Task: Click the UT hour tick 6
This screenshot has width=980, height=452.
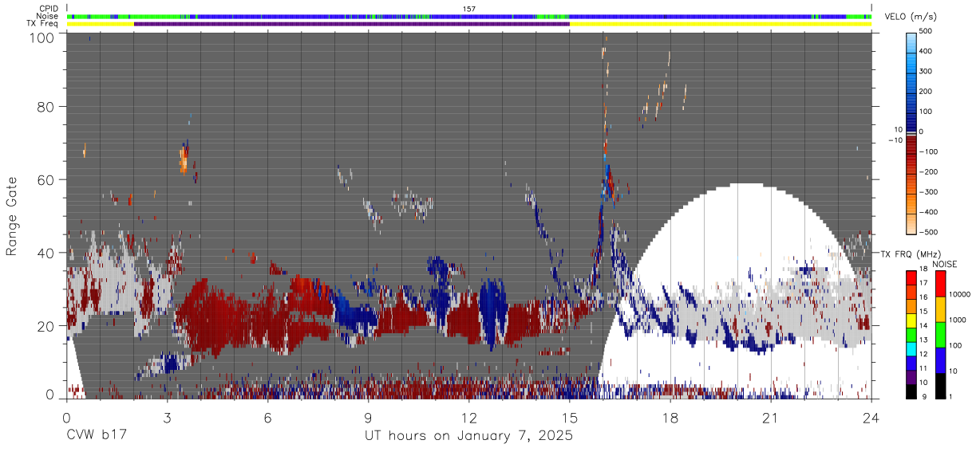Action: (x=267, y=417)
